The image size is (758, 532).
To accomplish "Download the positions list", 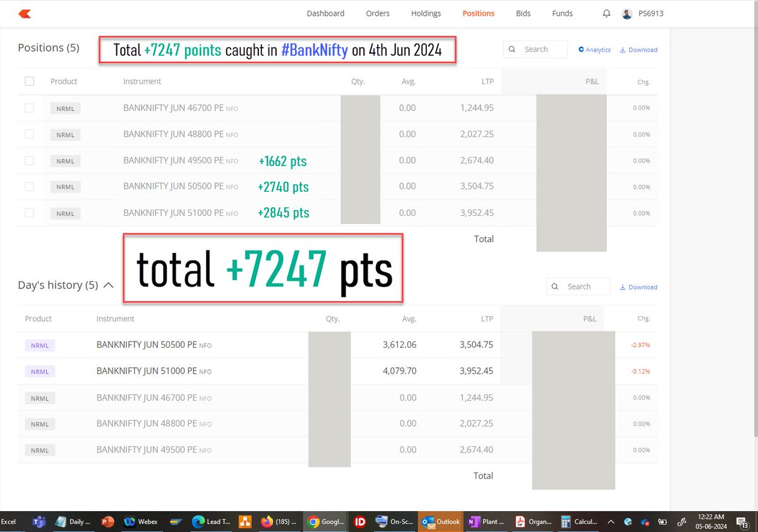I will point(639,50).
